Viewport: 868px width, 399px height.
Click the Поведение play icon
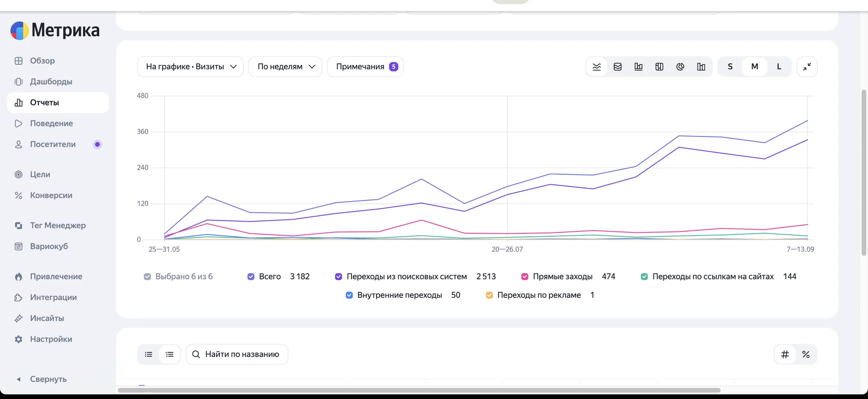click(x=18, y=123)
